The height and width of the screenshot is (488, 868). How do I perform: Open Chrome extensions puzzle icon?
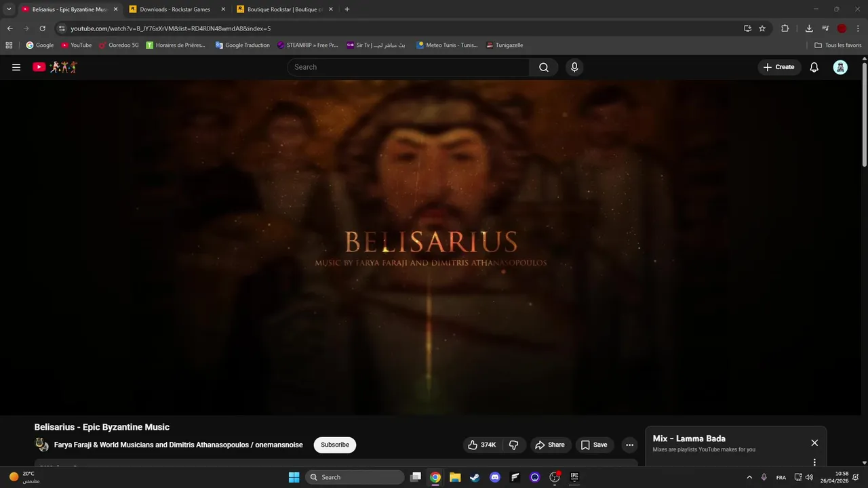(785, 28)
